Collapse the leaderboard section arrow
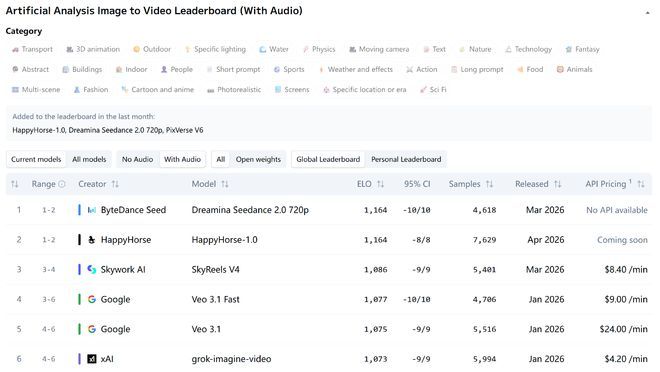This screenshot has width=660, height=372. click(647, 13)
